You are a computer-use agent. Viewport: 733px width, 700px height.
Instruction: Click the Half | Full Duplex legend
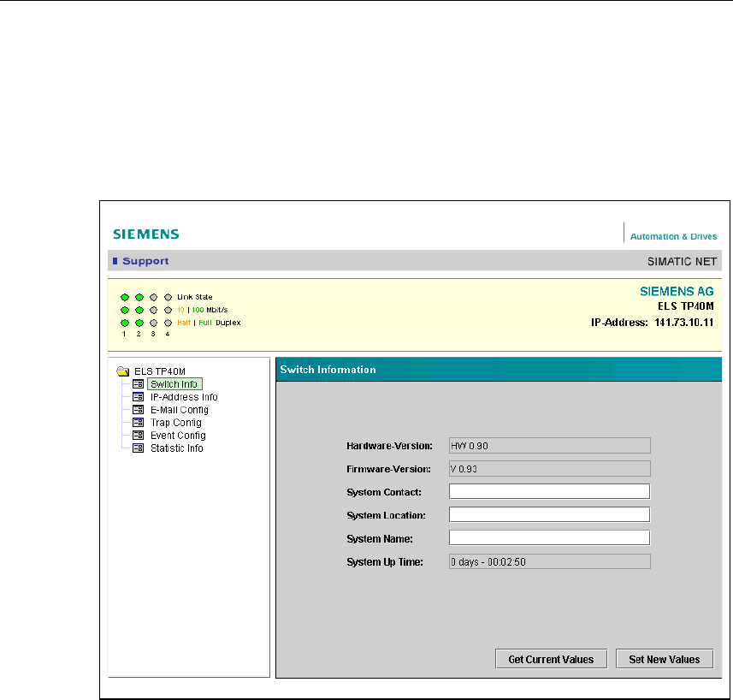209,323
